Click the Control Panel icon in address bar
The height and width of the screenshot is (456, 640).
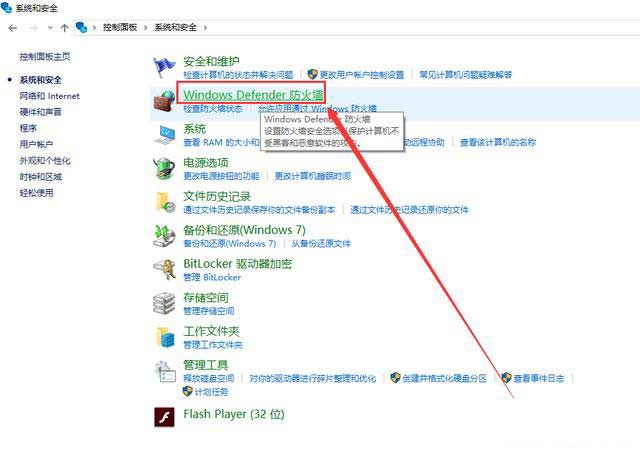pos(82,27)
